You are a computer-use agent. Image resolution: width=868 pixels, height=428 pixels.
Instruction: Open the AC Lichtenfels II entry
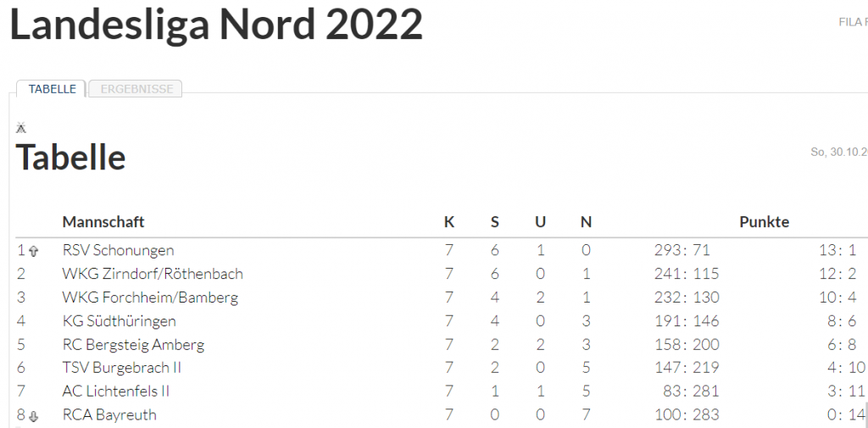pos(116,392)
